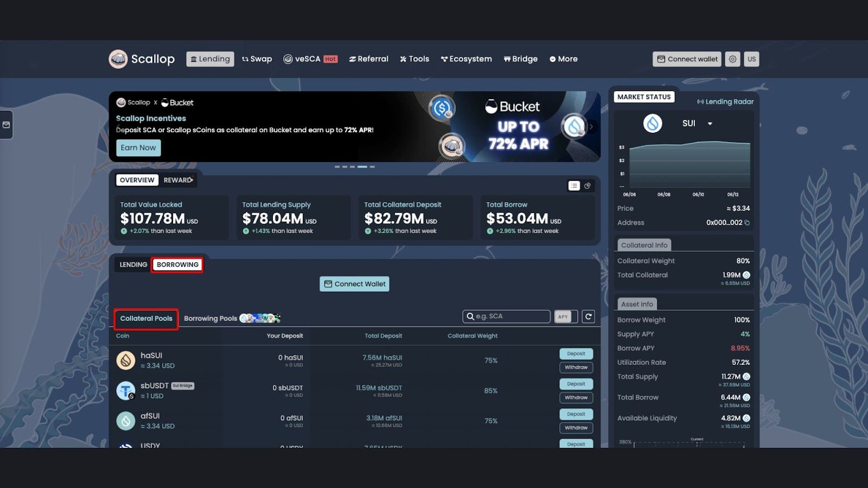Viewport: 868px width, 488px height.
Task: Switch to the OVERVIEW tab
Action: (137, 180)
